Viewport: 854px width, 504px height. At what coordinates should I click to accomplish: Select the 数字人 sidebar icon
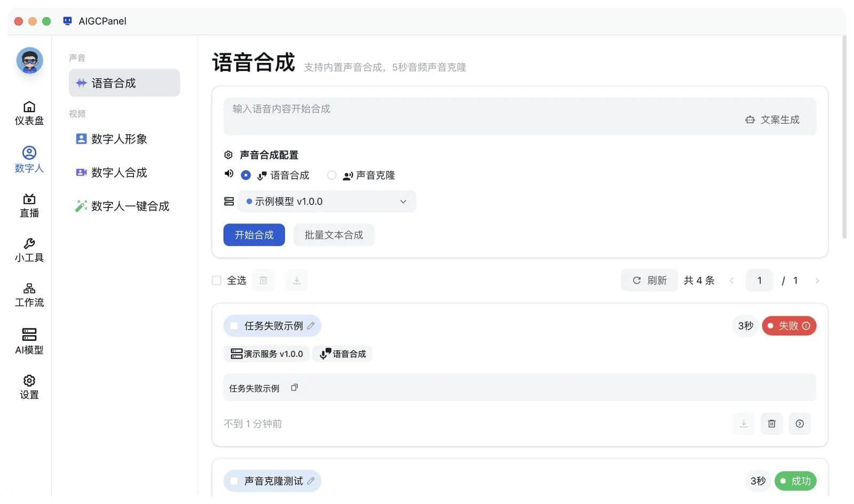point(29,159)
